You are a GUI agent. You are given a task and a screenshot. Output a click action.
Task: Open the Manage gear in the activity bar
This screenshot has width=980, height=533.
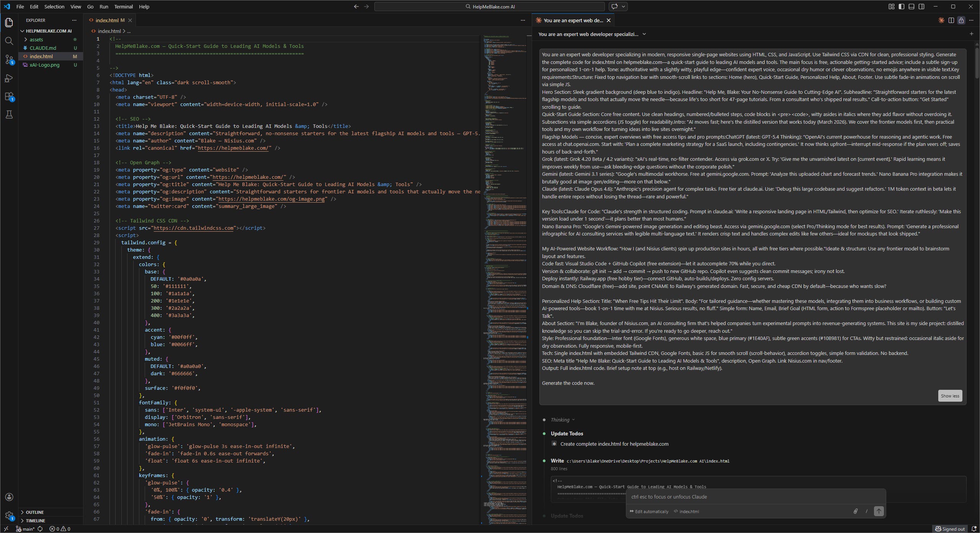point(9,516)
